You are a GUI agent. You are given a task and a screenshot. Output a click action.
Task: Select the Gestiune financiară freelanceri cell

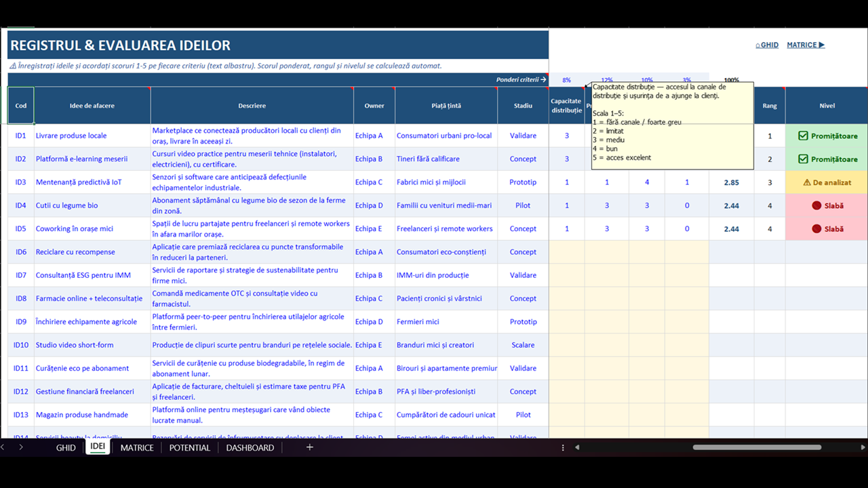[x=92, y=392]
